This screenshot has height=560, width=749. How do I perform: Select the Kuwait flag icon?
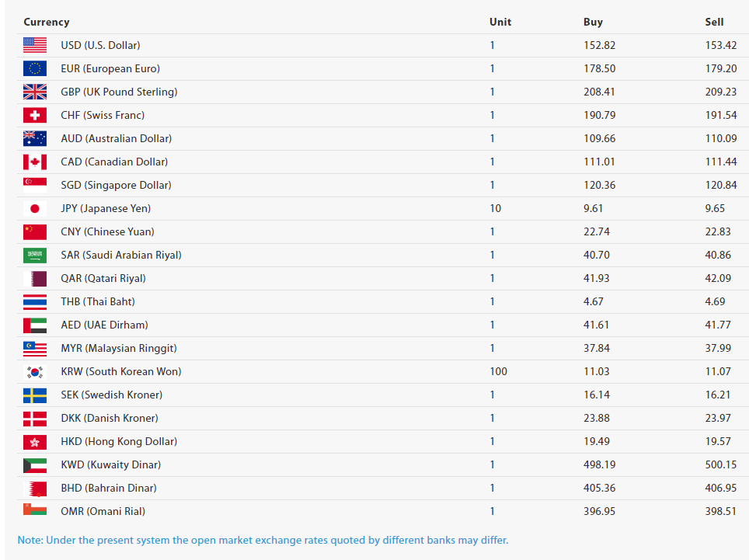coord(35,465)
